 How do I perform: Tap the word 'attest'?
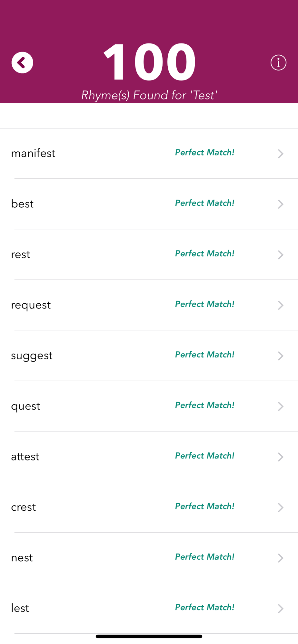pos(25,457)
